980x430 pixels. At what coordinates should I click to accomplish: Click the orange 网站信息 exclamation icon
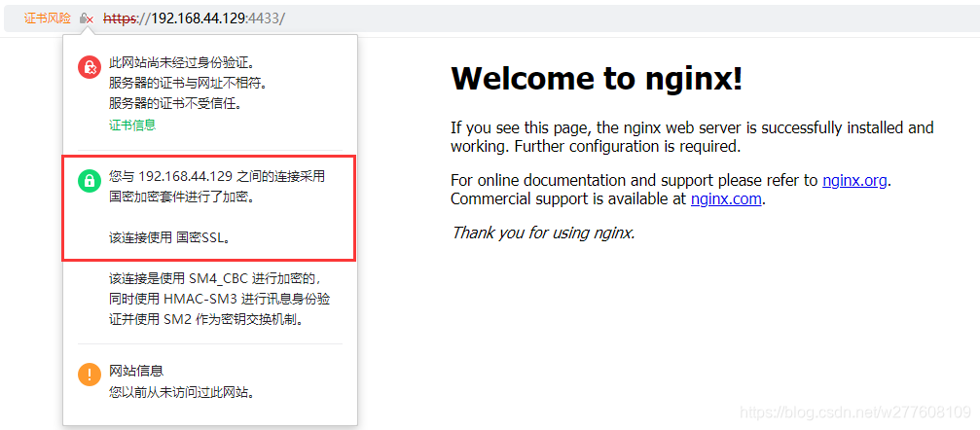[x=90, y=375]
